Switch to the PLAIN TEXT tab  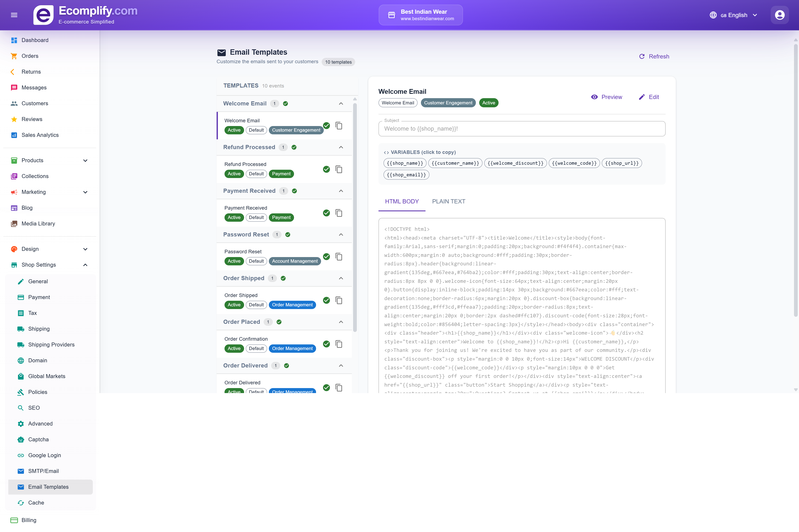tap(449, 202)
